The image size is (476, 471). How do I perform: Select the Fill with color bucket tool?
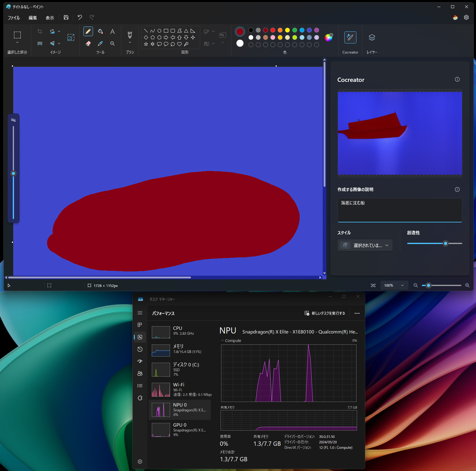(x=100, y=31)
